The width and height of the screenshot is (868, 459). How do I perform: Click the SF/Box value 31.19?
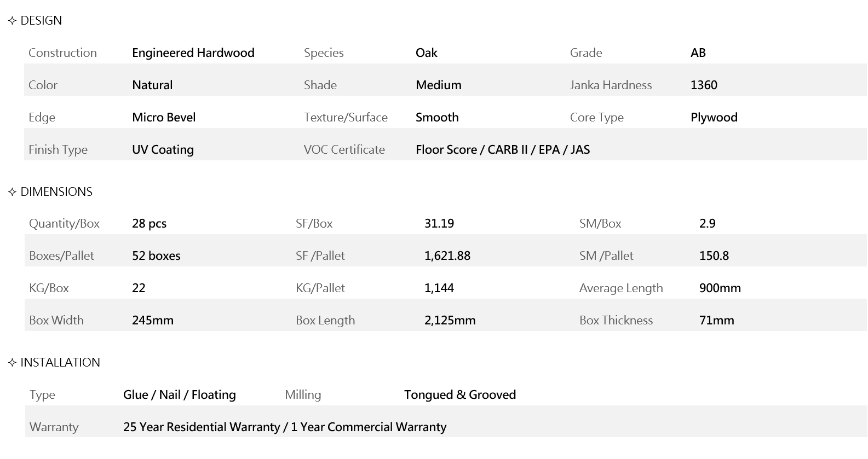[439, 224]
